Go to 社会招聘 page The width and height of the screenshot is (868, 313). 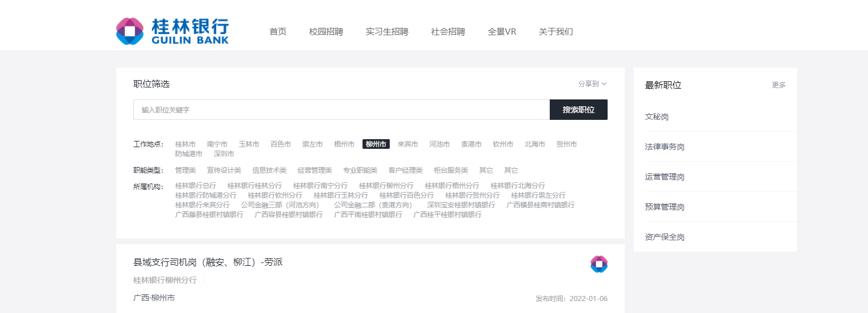(x=448, y=32)
